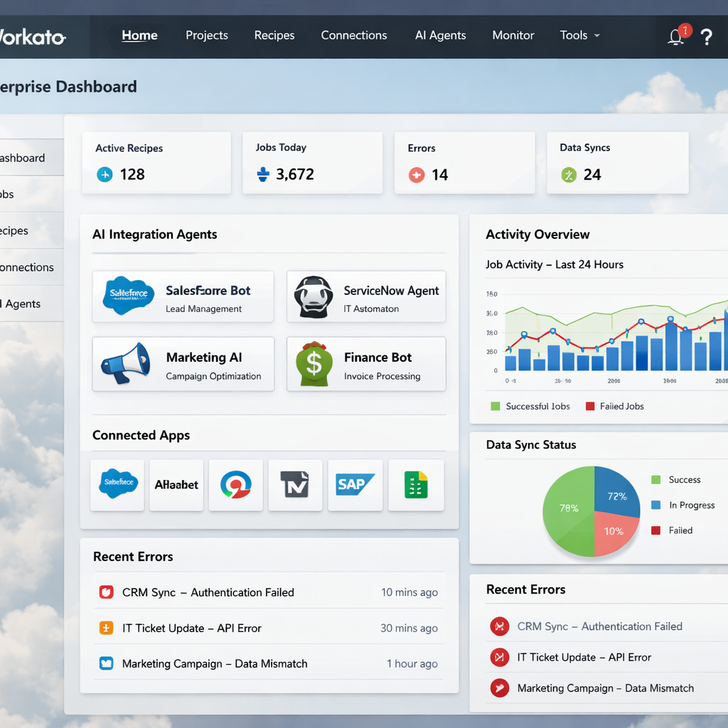Open the Marketing AI agent name
728x728 pixels.
[x=204, y=358]
